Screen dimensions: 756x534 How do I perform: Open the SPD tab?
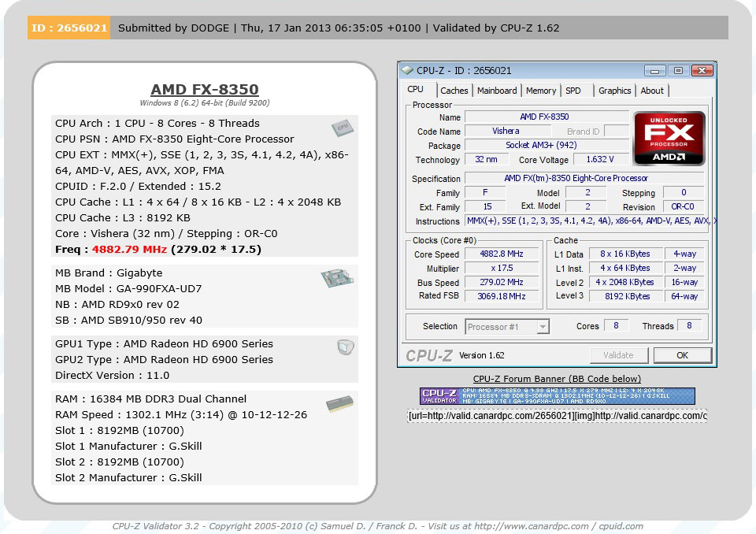point(573,91)
